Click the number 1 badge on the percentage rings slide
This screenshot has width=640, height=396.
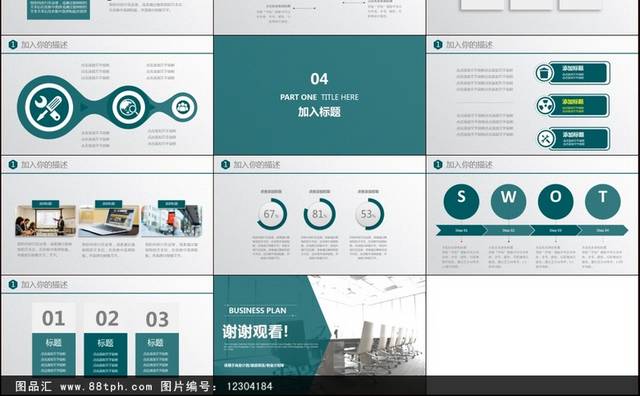tap(225, 165)
